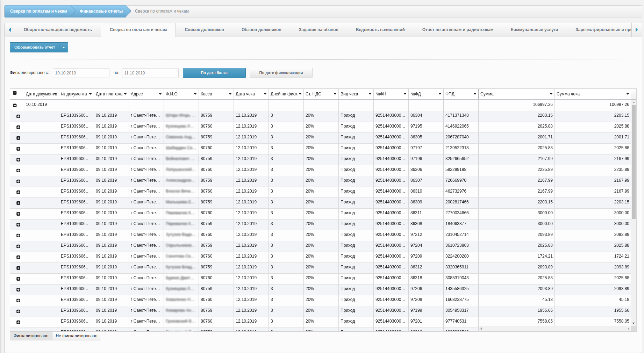Screen dimensions: 644x353
Task: Select По дате банка mode
Action: 214,73
